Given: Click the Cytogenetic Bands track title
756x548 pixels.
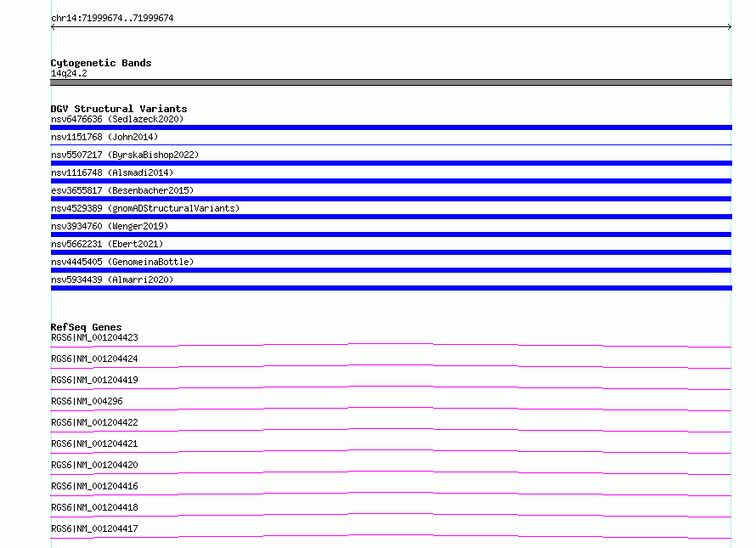Looking at the screenshot, I should coord(101,63).
